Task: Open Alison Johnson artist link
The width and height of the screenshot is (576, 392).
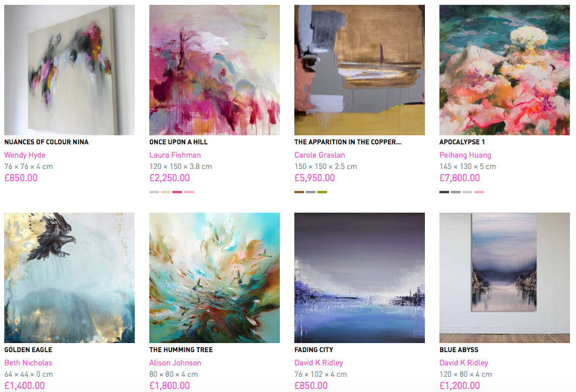Action: coord(175,363)
